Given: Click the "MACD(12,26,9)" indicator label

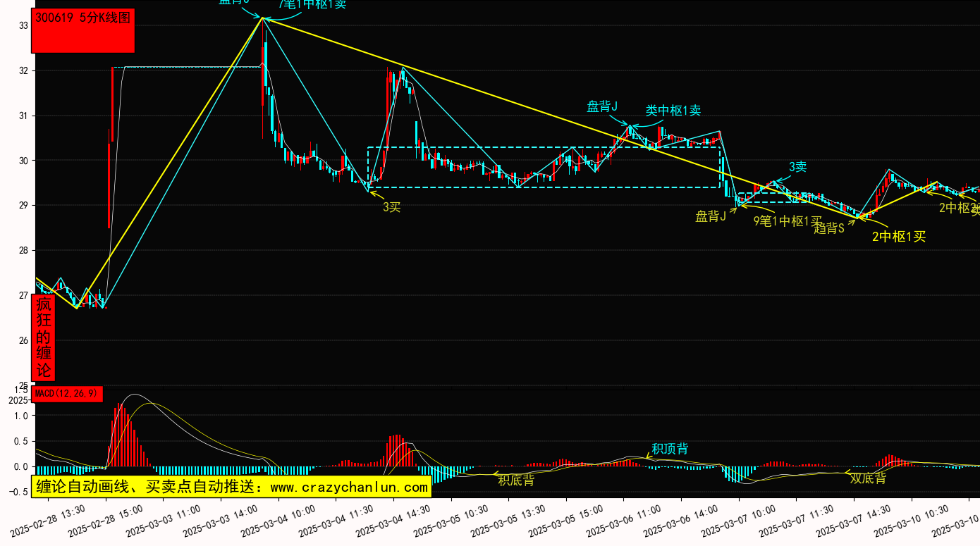Looking at the screenshot, I should 68,393.
